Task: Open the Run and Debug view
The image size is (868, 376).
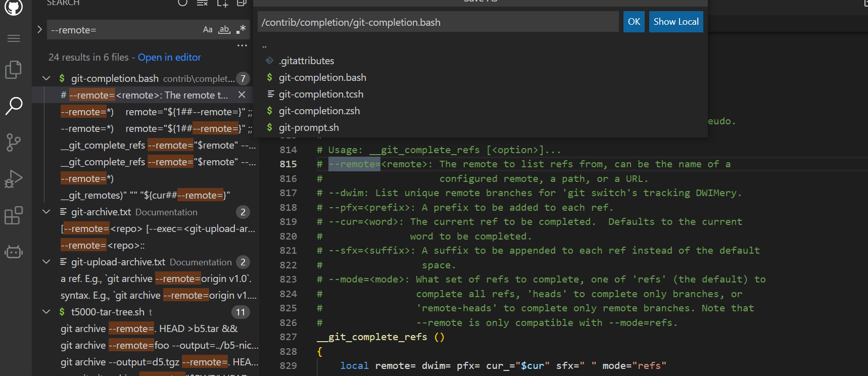Action: click(14, 179)
